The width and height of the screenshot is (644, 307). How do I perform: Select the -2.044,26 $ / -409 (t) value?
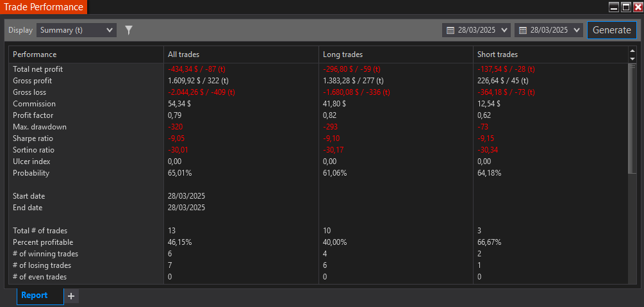tap(201, 92)
